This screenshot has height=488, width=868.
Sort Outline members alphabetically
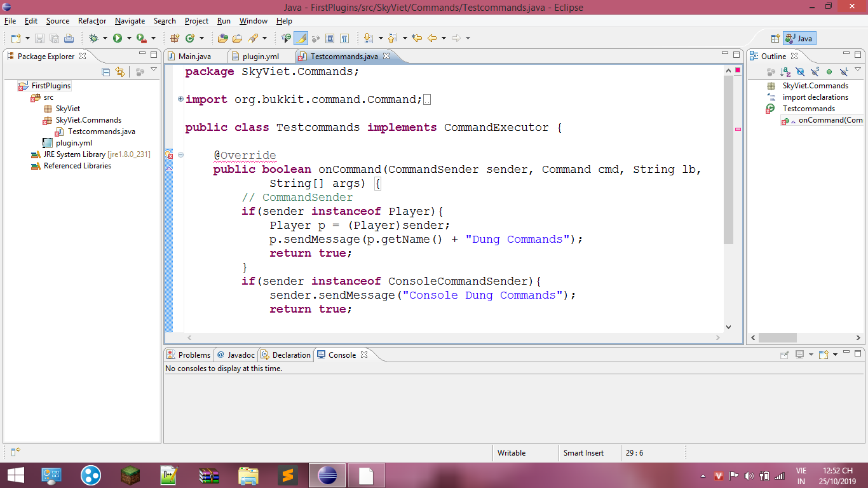pos(785,72)
